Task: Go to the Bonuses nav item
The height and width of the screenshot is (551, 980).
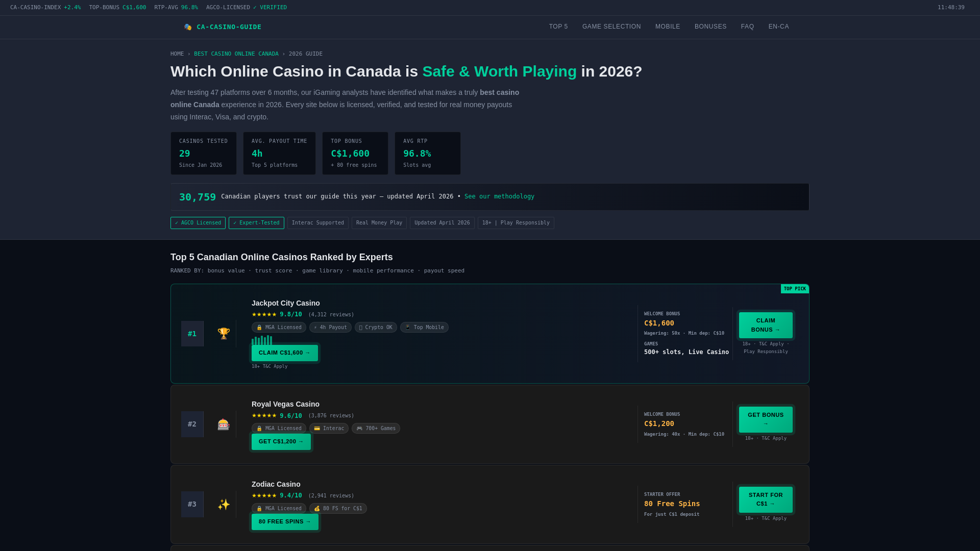Action: pyautogui.click(x=710, y=27)
